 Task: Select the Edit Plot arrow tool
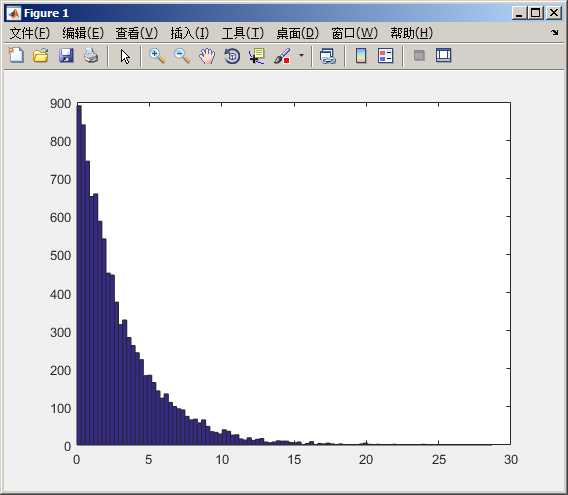click(x=125, y=57)
